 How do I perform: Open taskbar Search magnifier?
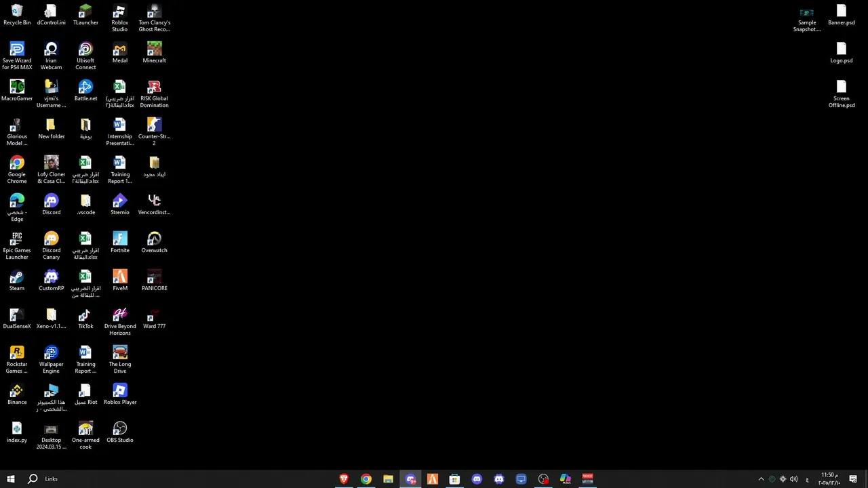pos(33,479)
